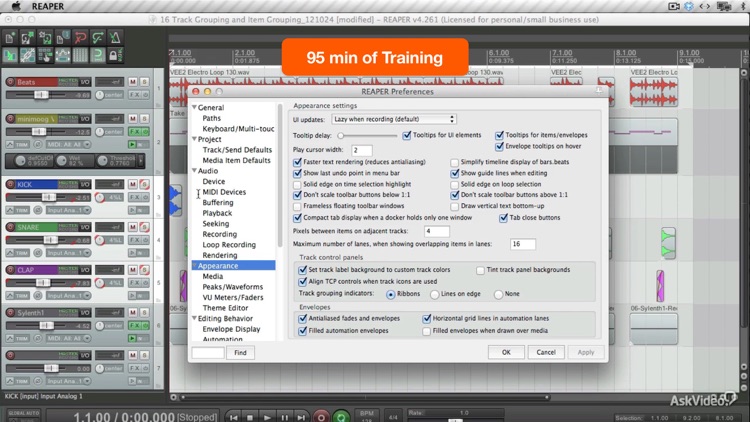The height and width of the screenshot is (422, 750).
Task: Click the New Project toolbar icon
Action: tap(10, 37)
